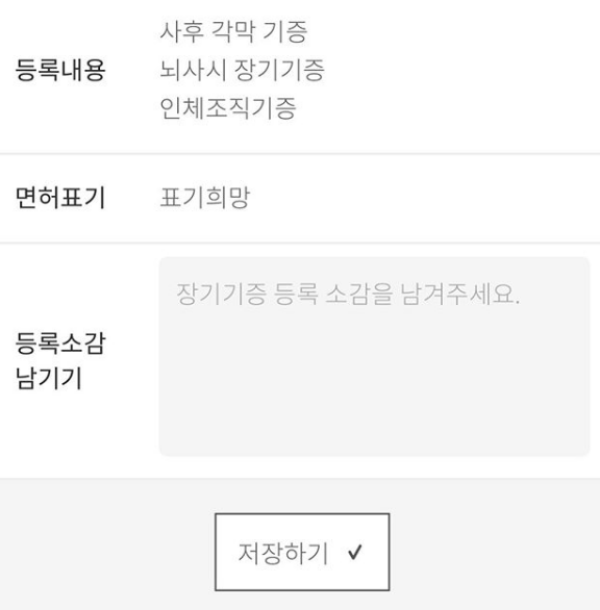This screenshot has height=610, width=600.
Task: Click the 면허표기 row area
Action: point(300,198)
